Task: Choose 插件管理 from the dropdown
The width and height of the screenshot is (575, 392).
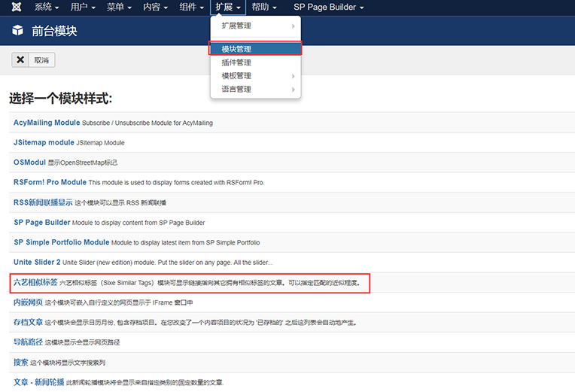Action: pyautogui.click(x=236, y=62)
